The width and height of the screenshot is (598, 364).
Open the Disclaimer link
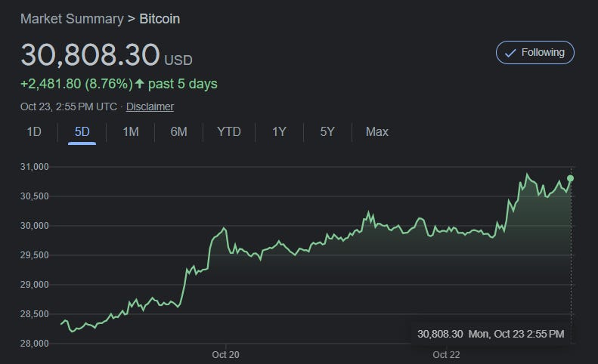click(x=150, y=106)
